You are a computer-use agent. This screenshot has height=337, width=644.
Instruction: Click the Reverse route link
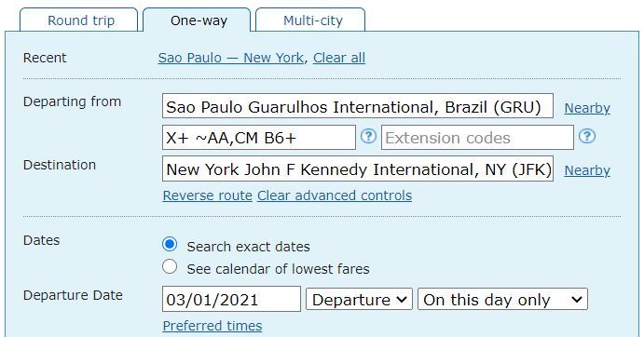click(208, 195)
